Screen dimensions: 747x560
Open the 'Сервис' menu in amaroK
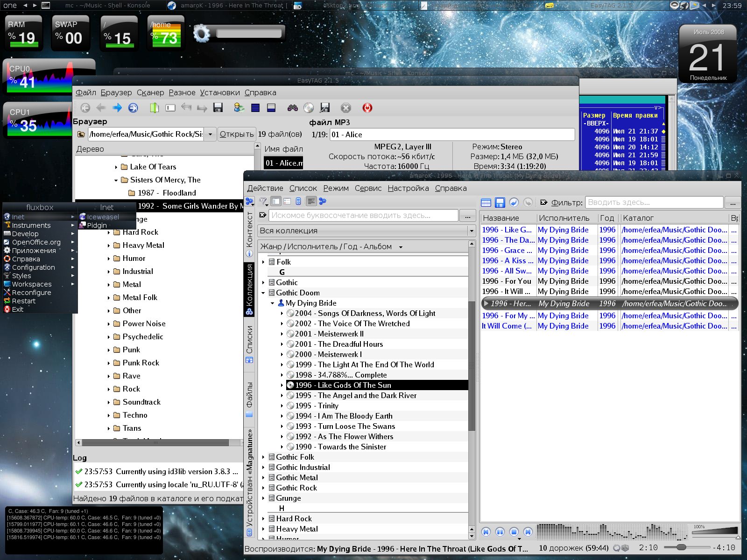click(368, 188)
